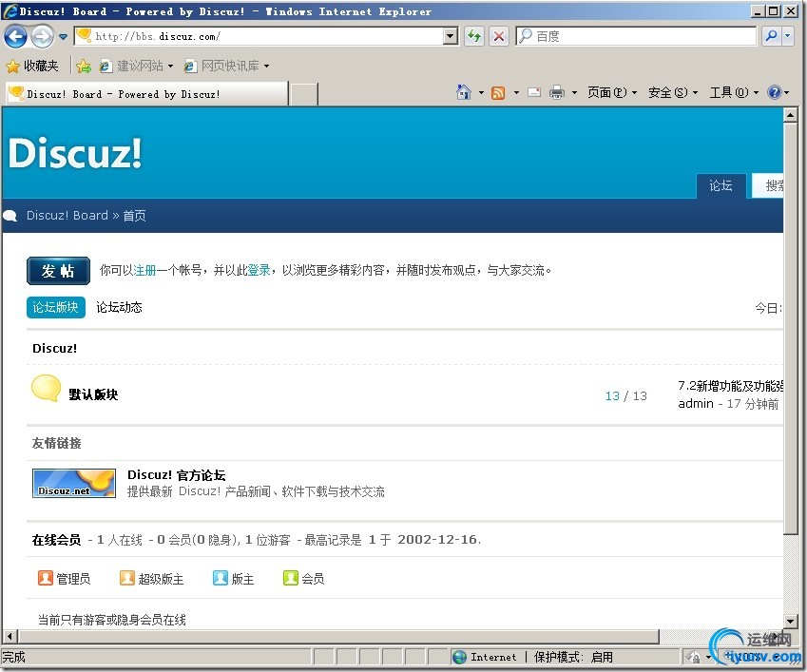Open the 默认版块 forum link
Screen dimensions: 807x672
93,394
